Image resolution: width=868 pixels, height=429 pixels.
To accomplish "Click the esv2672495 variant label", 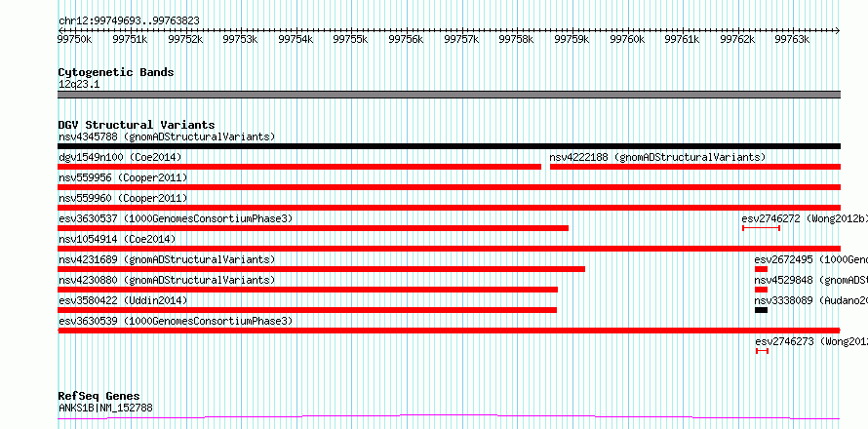I will [811, 259].
